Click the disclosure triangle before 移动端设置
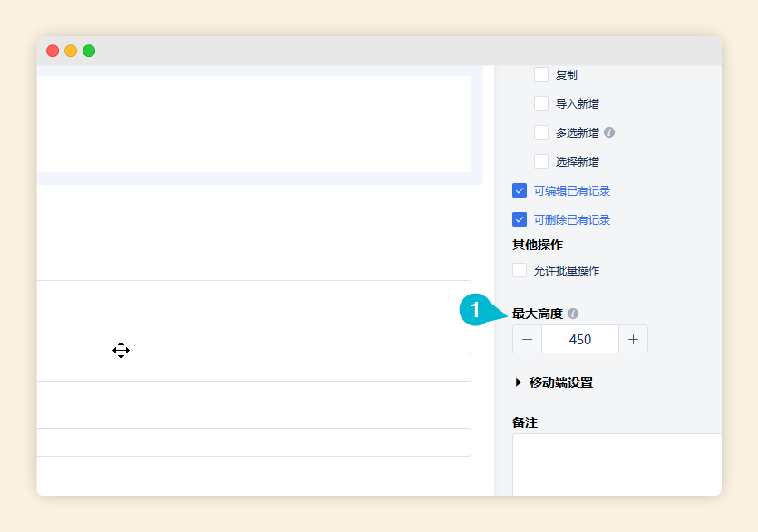The height and width of the screenshot is (532, 758). coord(517,382)
